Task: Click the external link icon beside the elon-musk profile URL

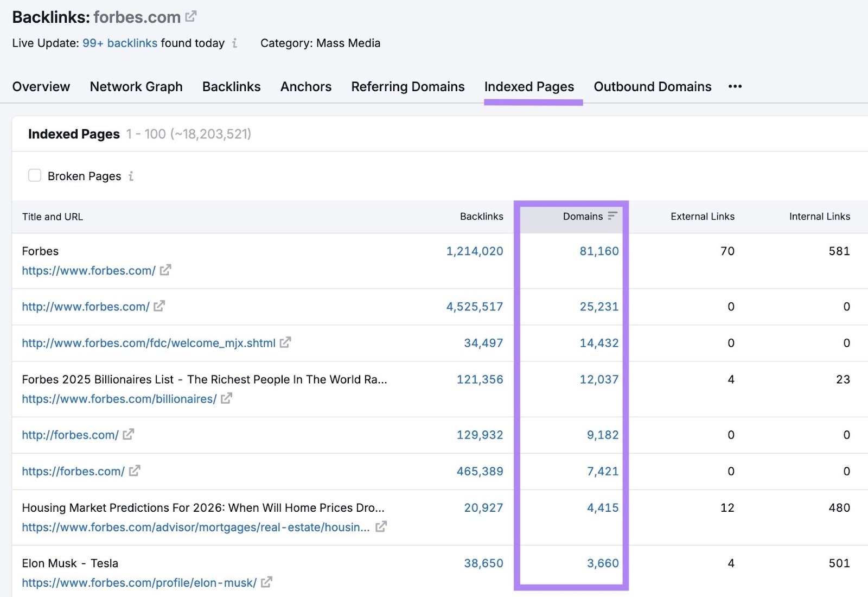Action: (265, 582)
